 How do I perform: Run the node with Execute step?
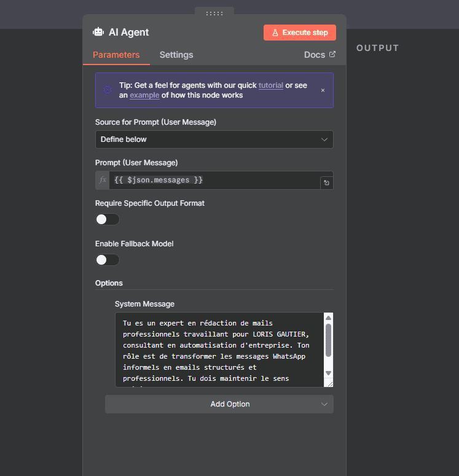[x=299, y=33]
